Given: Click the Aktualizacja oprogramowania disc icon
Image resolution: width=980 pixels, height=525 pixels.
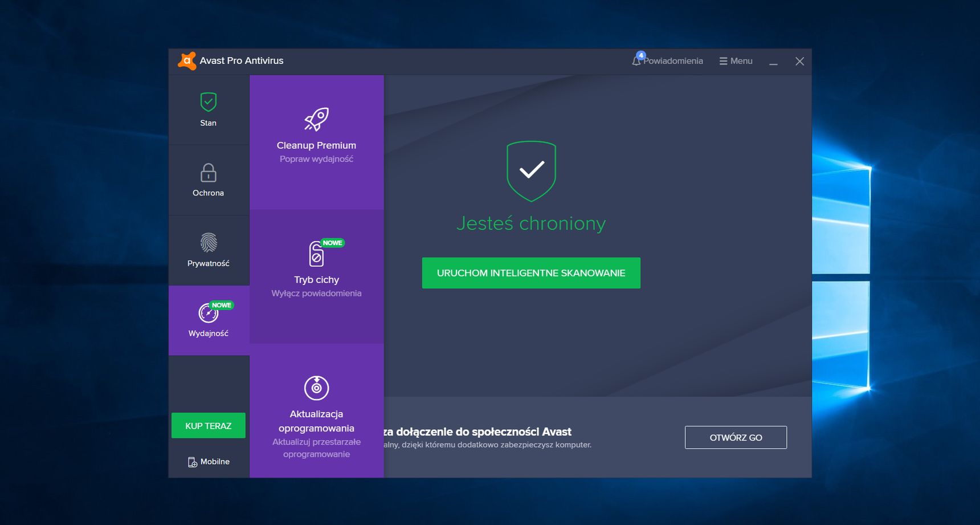Looking at the screenshot, I should click(x=317, y=388).
